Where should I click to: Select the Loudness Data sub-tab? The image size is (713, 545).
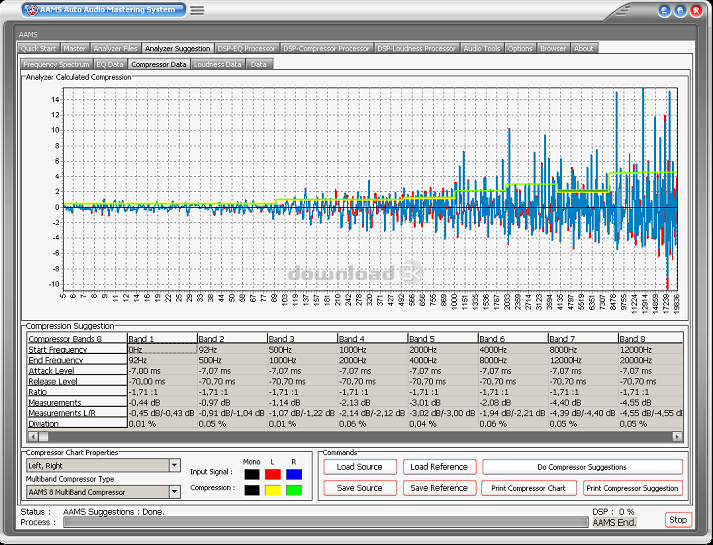coord(217,64)
